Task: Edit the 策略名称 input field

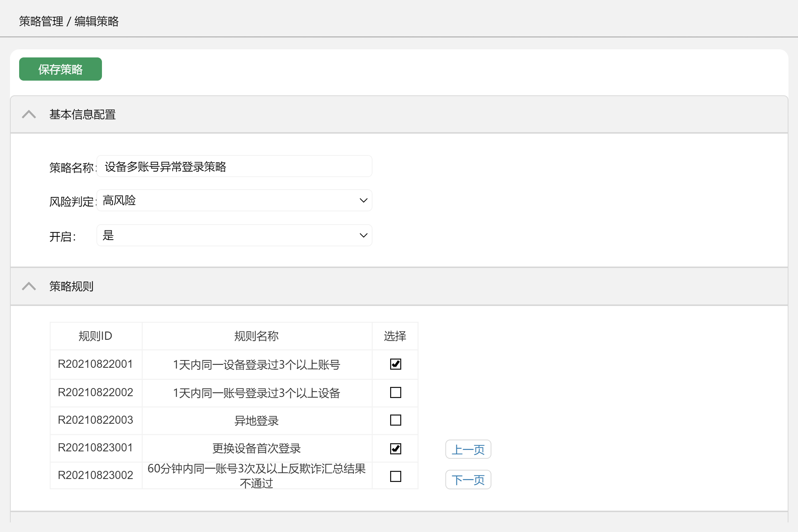Action: coord(234,166)
